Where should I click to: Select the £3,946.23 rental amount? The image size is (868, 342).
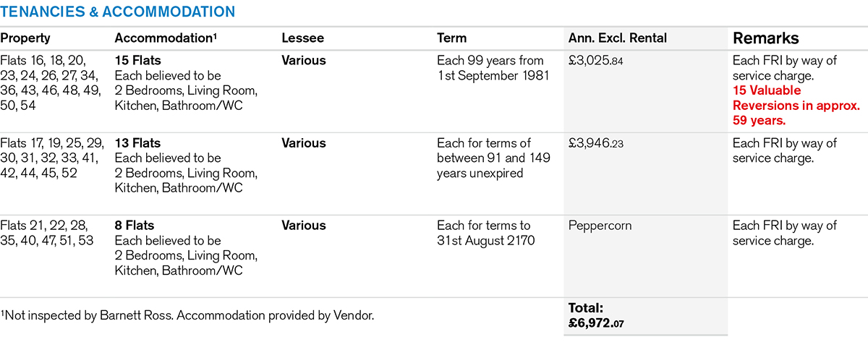point(596,143)
